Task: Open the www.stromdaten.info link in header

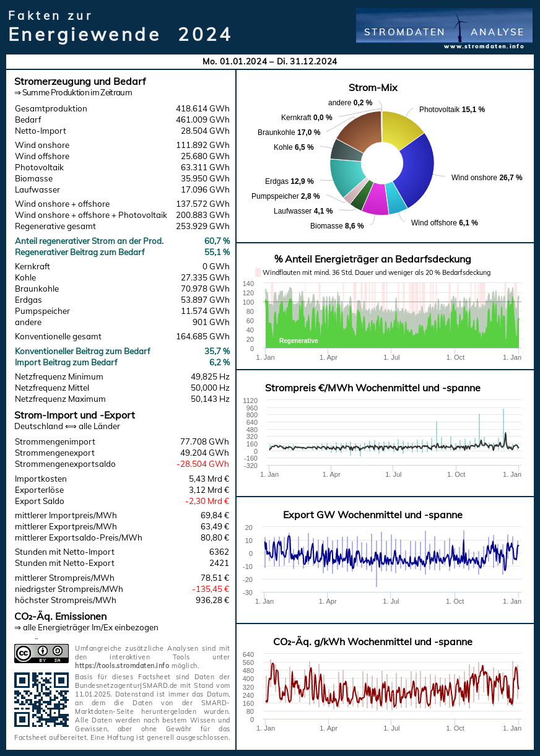Action: [484, 46]
